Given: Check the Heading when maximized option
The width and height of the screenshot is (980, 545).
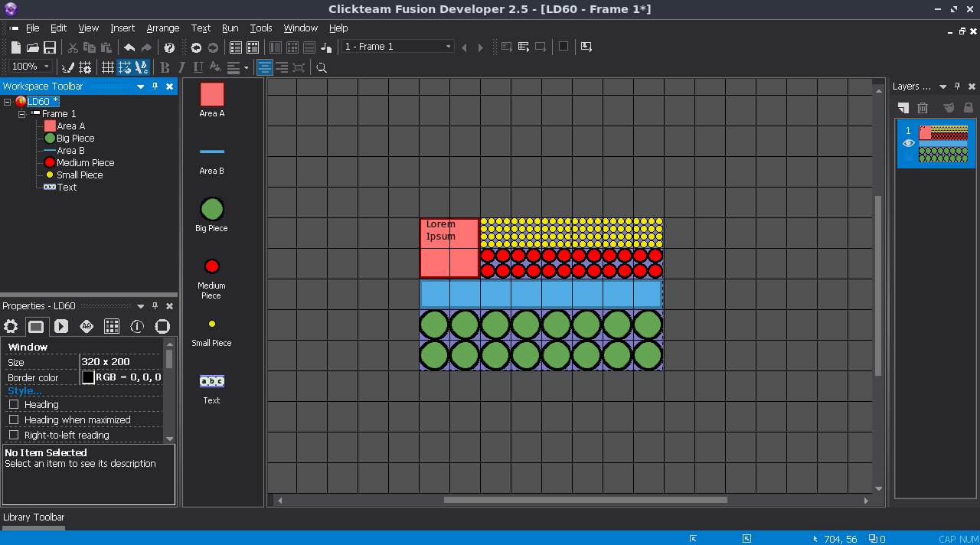Looking at the screenshot, I should coord(14,419).
